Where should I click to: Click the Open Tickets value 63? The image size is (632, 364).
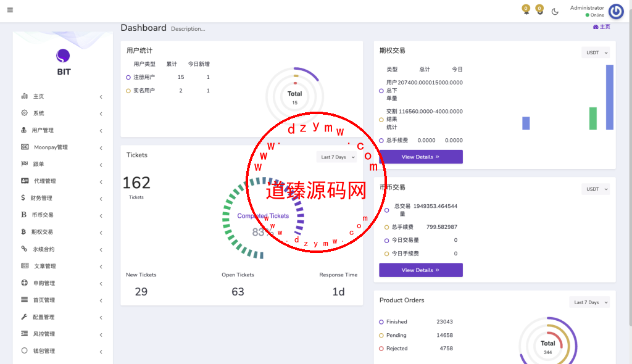tap(238, 291)
